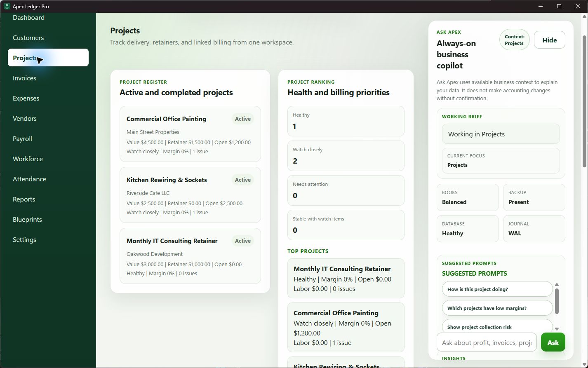
Task: Click the 'ASK APEX' label
Action: [449, 32]
